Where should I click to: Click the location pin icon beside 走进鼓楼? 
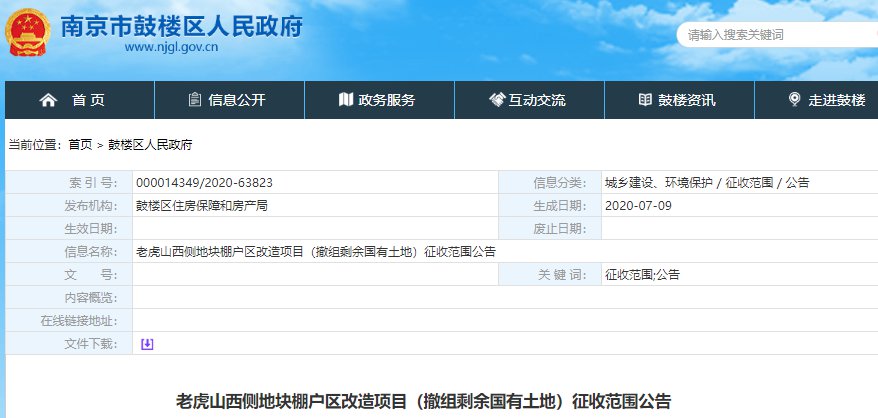point(795,100)
